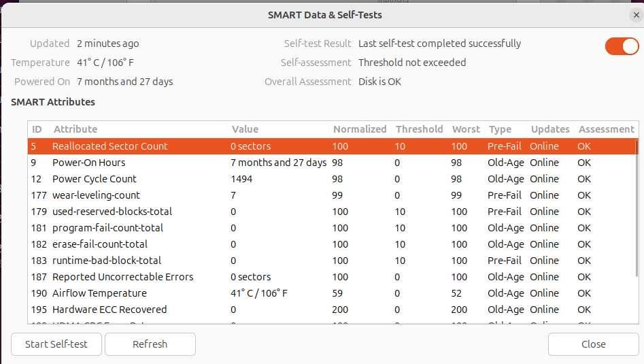This screenshot has width=644, height=364.
Task: Select the wear-leveling-count attribute row
Action: click(x=96, y=195)
